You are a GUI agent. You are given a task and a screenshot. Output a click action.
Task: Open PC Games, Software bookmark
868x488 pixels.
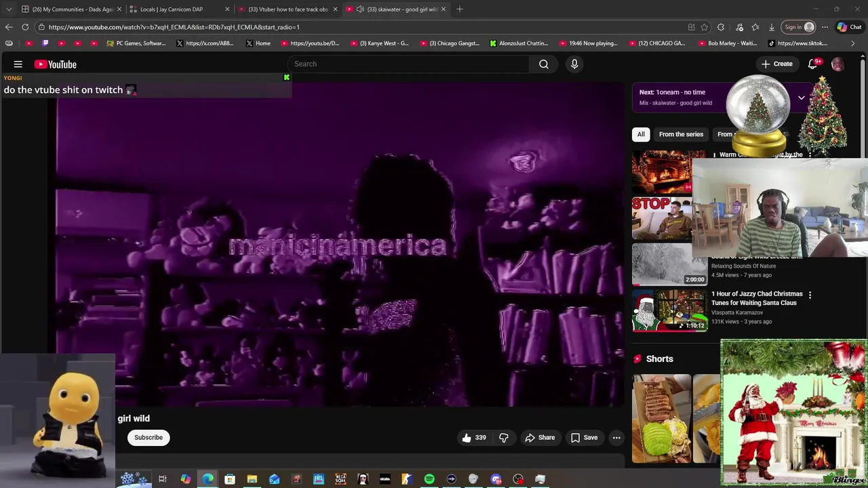136,43
